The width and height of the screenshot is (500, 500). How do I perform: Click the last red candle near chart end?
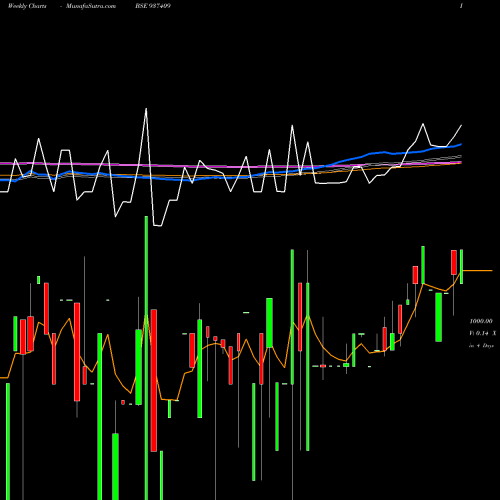454,263
